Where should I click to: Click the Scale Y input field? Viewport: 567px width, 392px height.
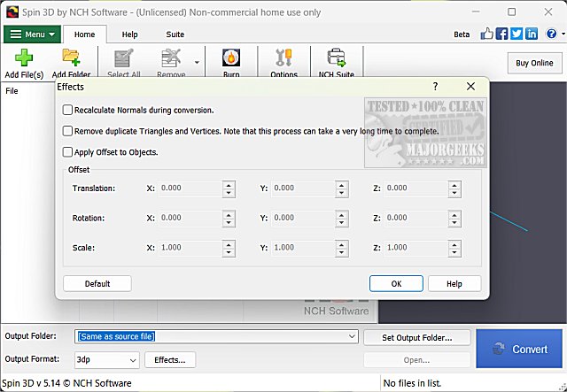click(303, 248)
